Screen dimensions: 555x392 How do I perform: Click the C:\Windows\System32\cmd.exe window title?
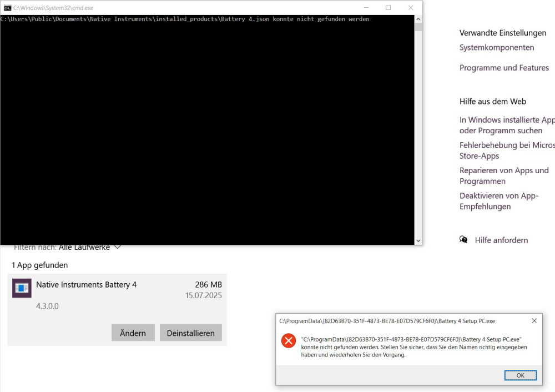click(53, 8)
